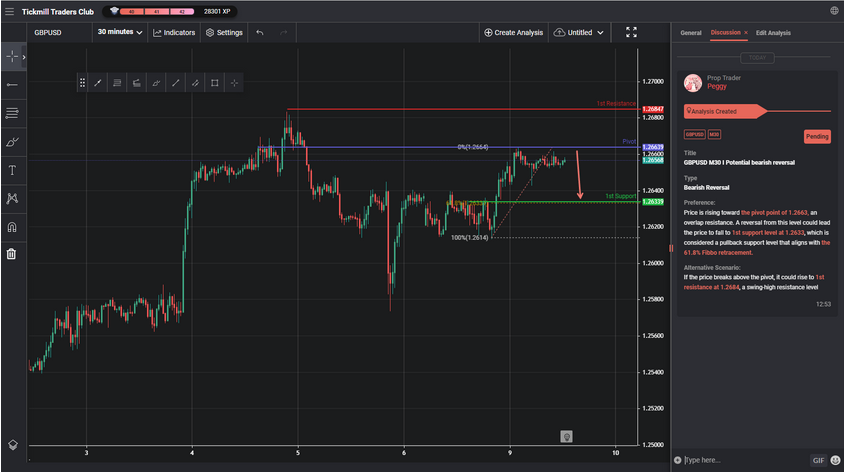This screenshot has height=472, width=844.
Task: Click the 1.26639 pivot price label
Action: [x=652, y=147]
